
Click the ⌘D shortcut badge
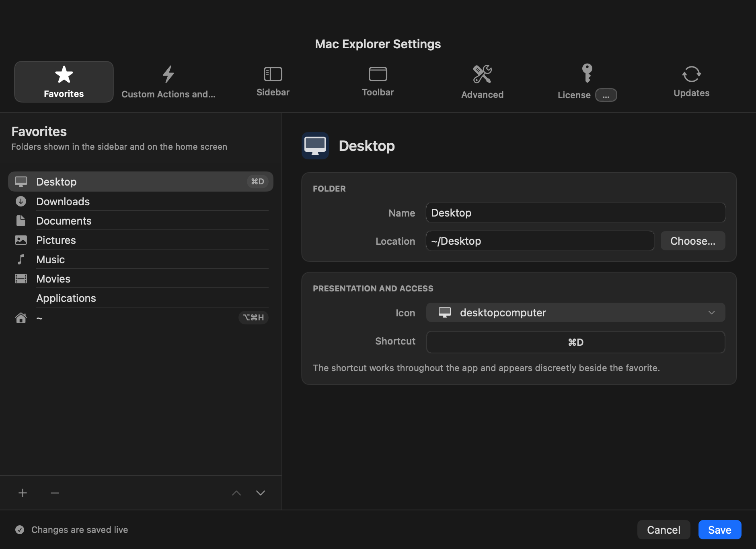(x=257, y=182)
